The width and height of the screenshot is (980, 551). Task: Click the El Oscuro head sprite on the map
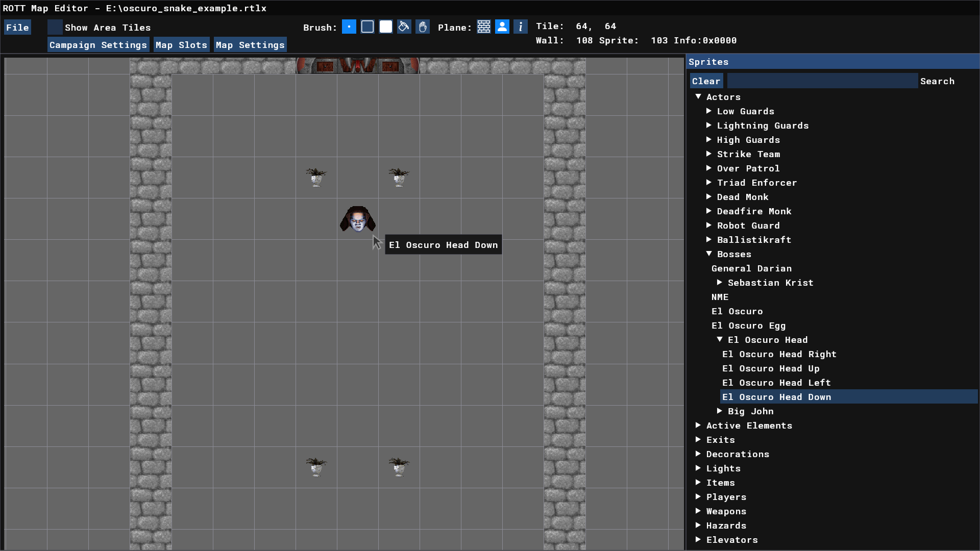point(358,219)
